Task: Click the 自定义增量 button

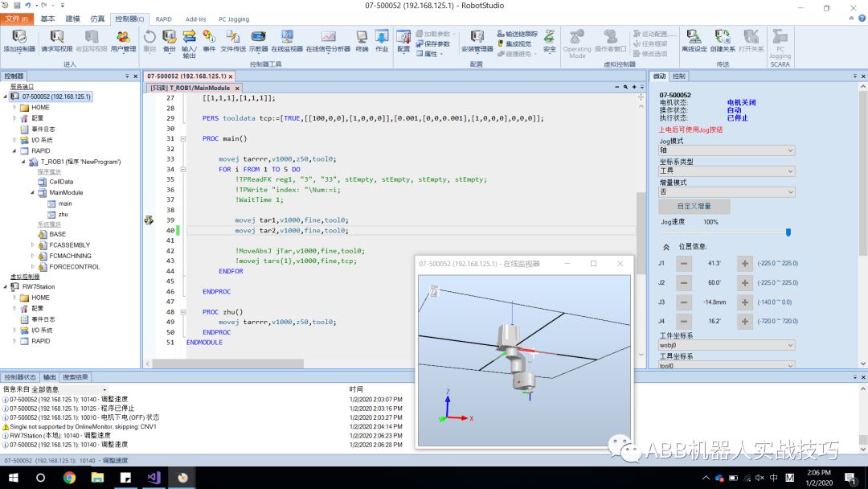Action: coord(694,206)
